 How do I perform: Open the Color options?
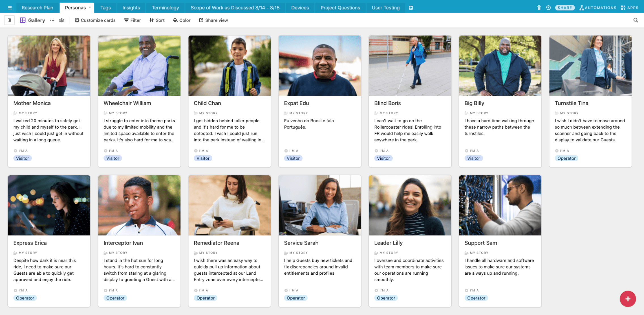(x=182, y=20)
